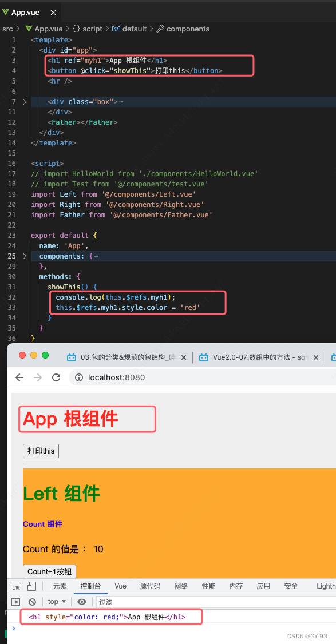Open the top context dropdown
336x644 pixels.
tap(57, 602)
